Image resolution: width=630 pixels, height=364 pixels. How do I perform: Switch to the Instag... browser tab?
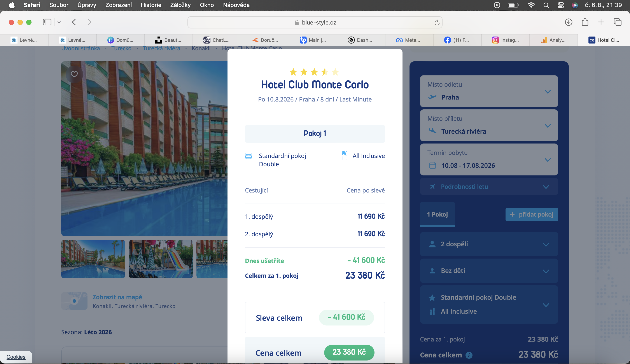[x=505, y=40]
